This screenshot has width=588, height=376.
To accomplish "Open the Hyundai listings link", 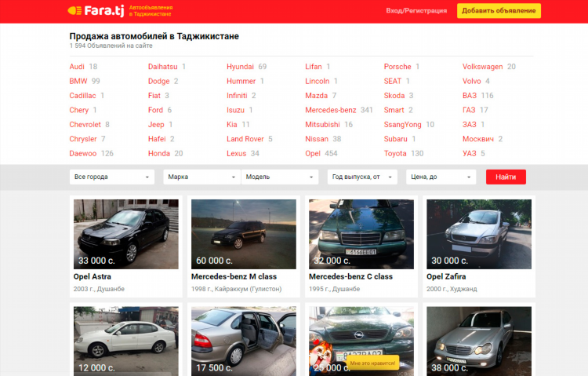I will click(240, 67).
